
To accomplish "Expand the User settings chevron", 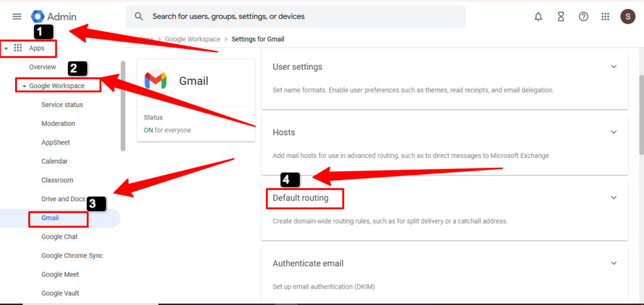I will pyautogui.click(x=614, y=67).
